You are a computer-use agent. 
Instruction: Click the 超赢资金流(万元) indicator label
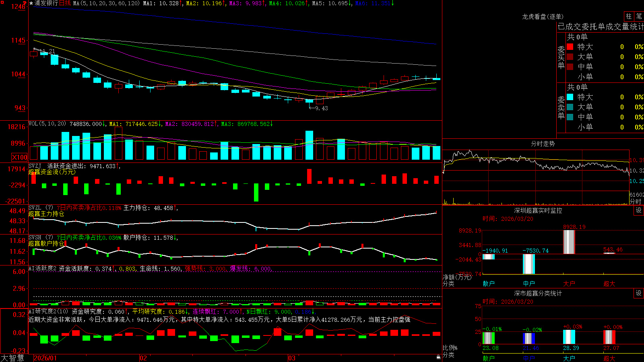52,172
